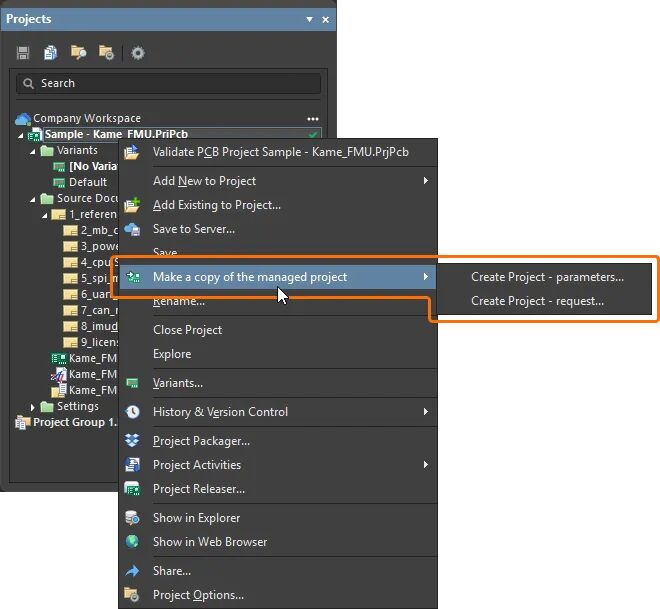660x609 pixels.
Task: Select the Default variant tree item
Action: [x=87, y=183]
